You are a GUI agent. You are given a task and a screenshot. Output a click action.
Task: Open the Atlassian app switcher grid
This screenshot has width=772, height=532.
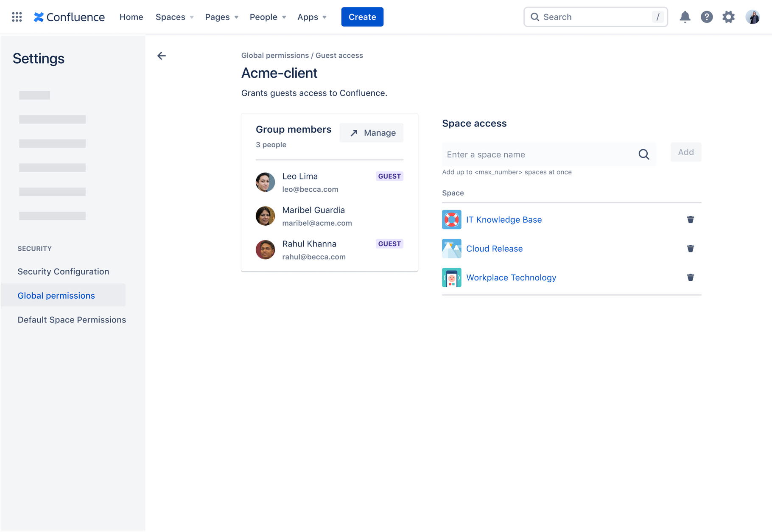pyautogui.click(x=17, y=17)
